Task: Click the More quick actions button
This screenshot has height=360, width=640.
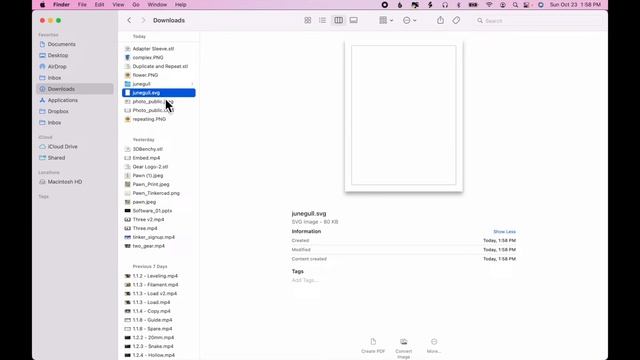Action: point(434,346)
